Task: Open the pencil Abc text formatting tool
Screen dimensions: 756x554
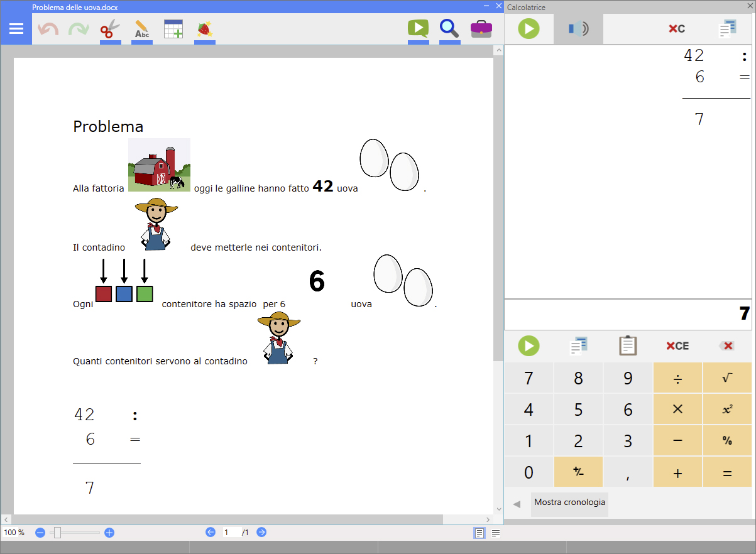Action: pos(142,29)
